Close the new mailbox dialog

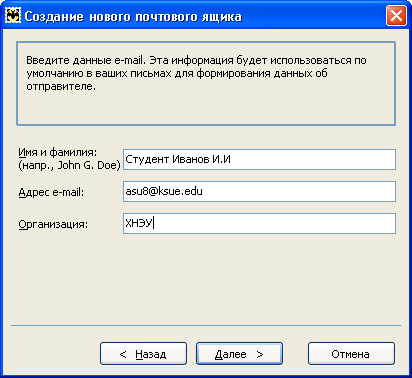pyautogui.click(x=396, y=16)
